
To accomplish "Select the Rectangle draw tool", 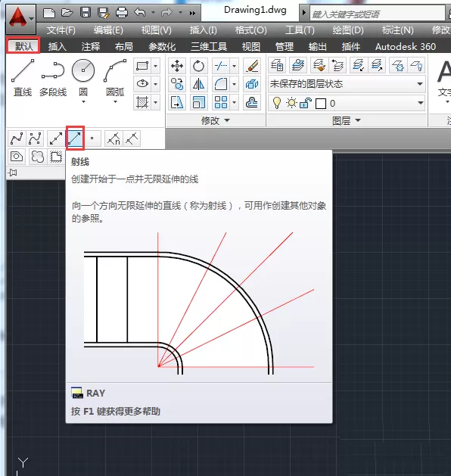I will (142, 66).
